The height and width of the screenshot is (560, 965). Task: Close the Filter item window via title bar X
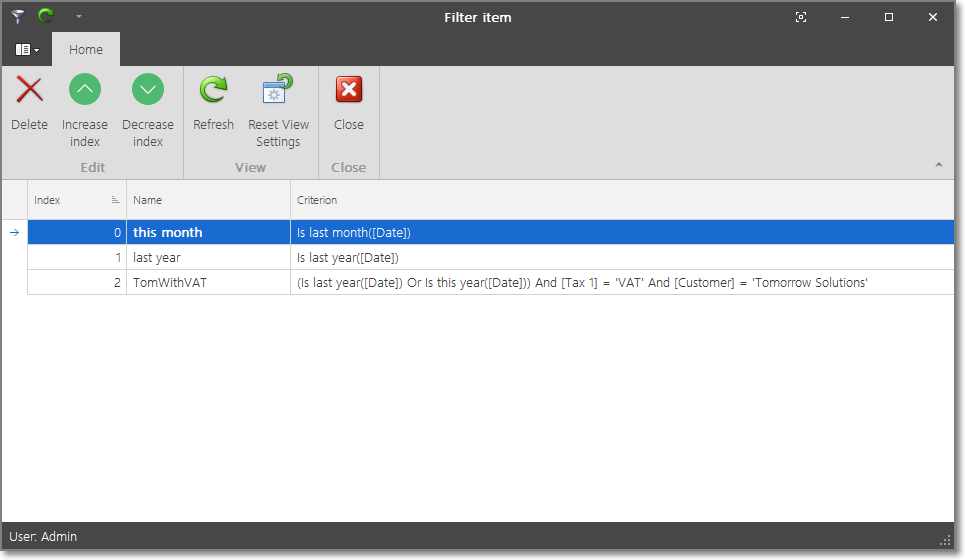(x=933, y=17)
